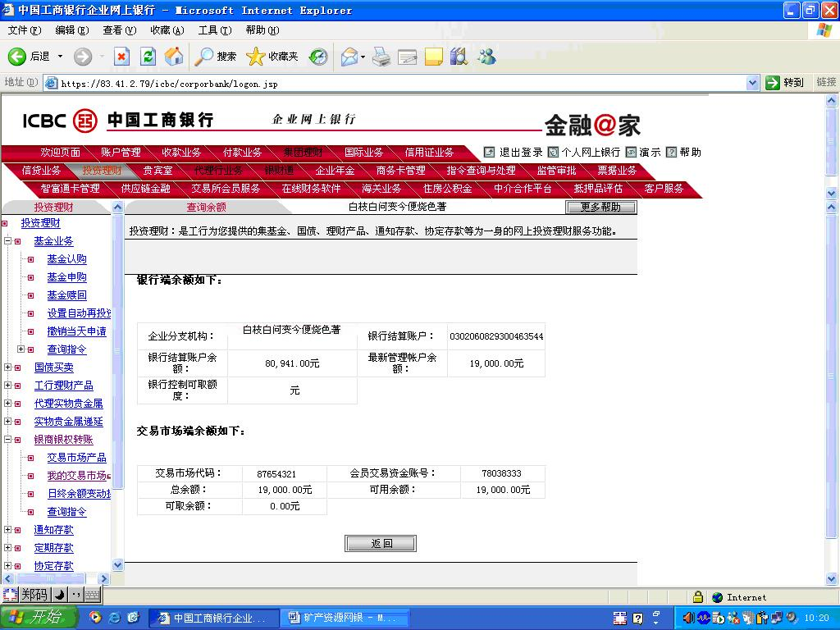
Task: Click the Edit page toolbar icon
Action: click(407, 57)
